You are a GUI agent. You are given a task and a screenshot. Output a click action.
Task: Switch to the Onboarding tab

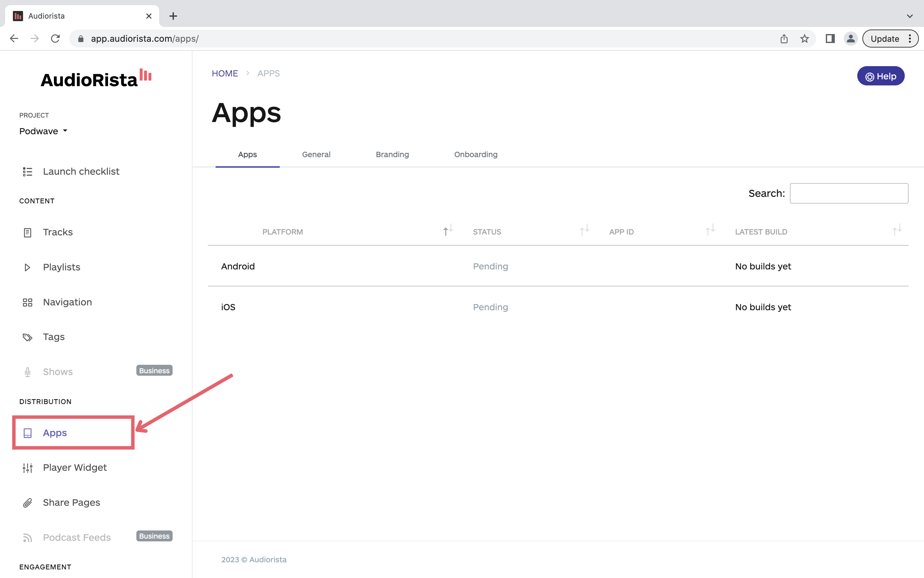[x=476, y=154]
